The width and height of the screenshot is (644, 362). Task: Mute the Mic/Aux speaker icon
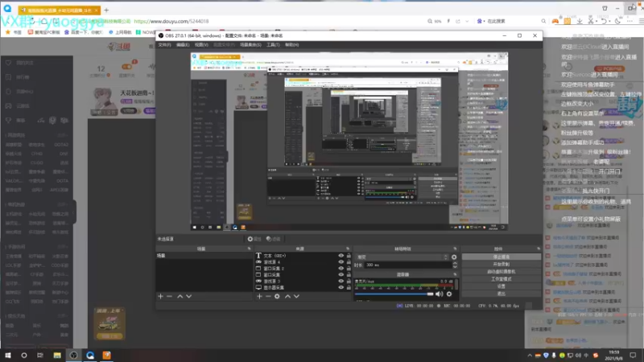pyautogui.click(x=439, y=294)
